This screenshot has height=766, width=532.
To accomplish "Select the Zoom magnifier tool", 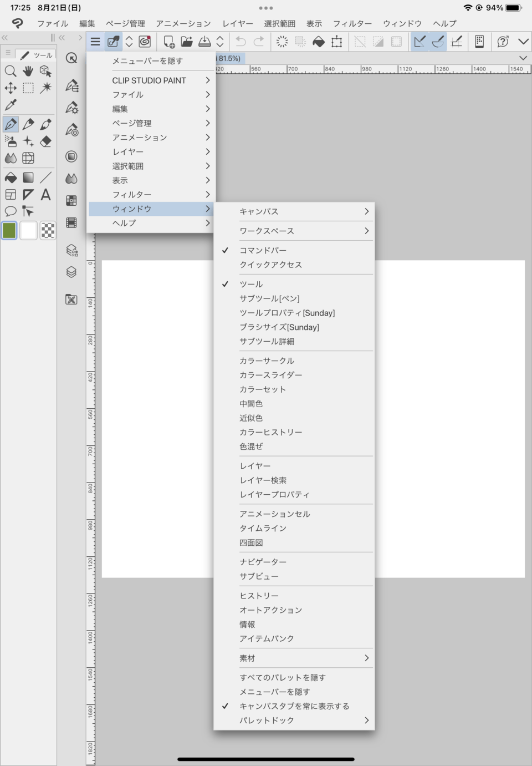I will 11,71.
